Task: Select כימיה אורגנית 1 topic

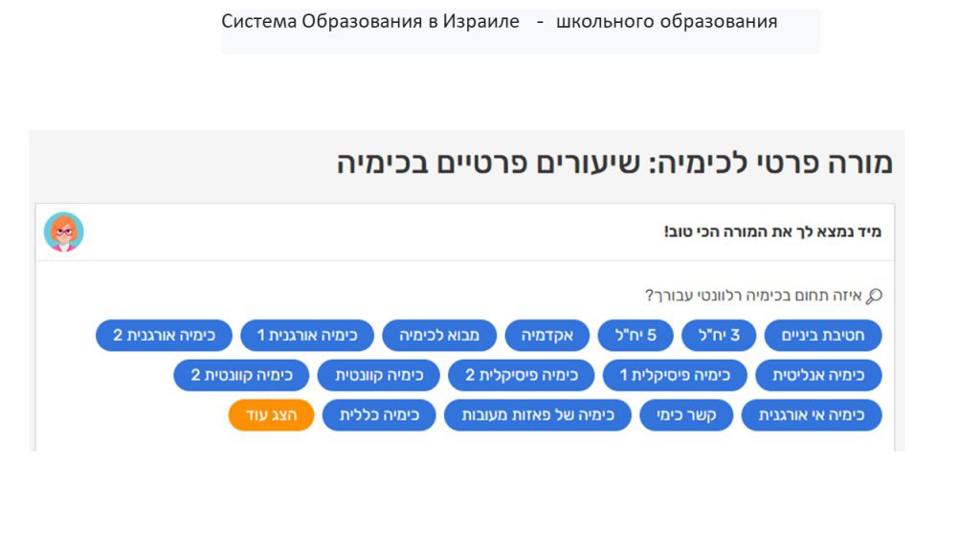Action: pyautogui.click(x=306, y=336)
